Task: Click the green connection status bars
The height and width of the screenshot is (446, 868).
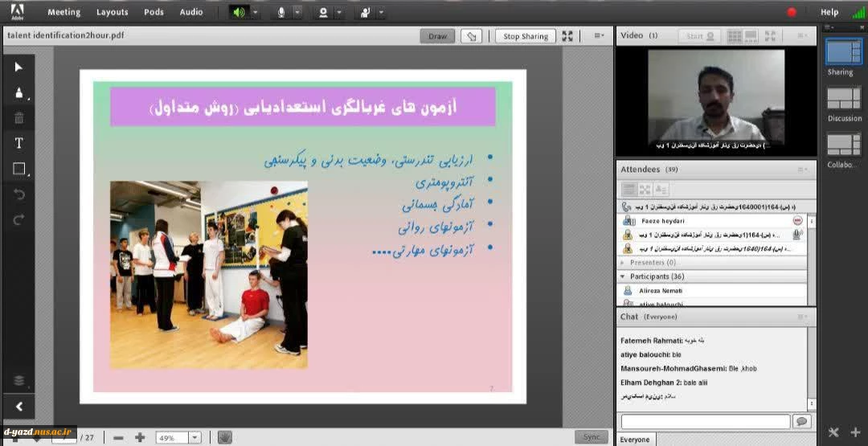Action: pyautogui.click(x=858, y=12)
